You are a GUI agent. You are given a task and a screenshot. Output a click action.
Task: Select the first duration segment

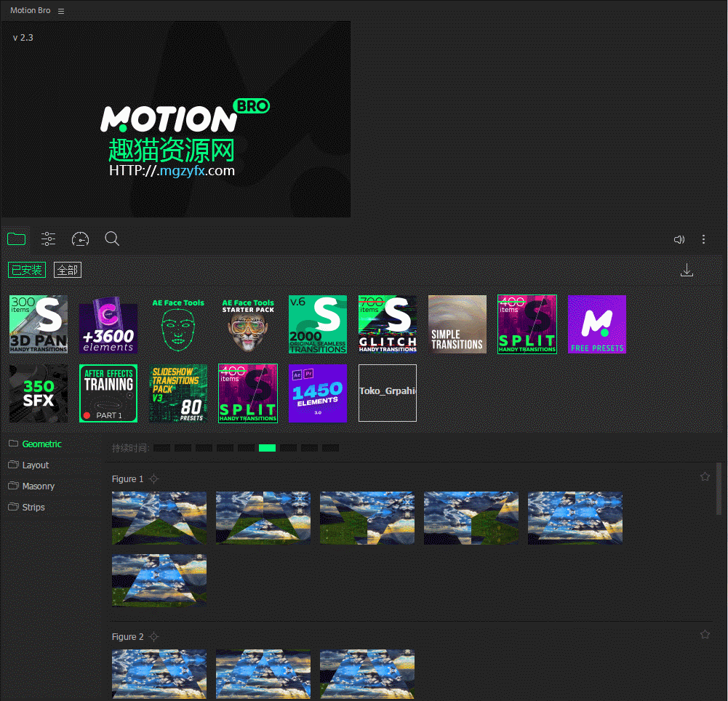[x=161, y=448]
